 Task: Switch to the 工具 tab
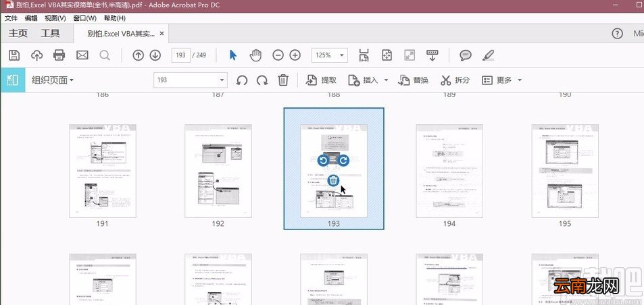(x=50, y=34)
